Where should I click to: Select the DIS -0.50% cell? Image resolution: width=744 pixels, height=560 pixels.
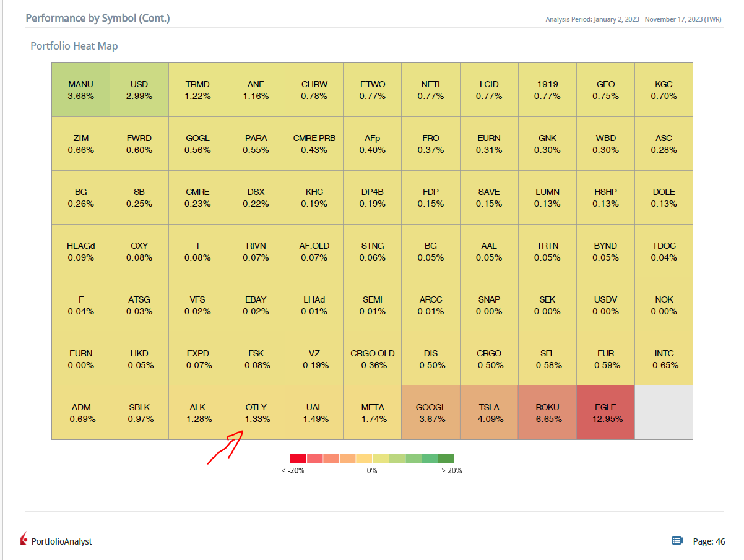pyautogui.click(x=431, y=359)
